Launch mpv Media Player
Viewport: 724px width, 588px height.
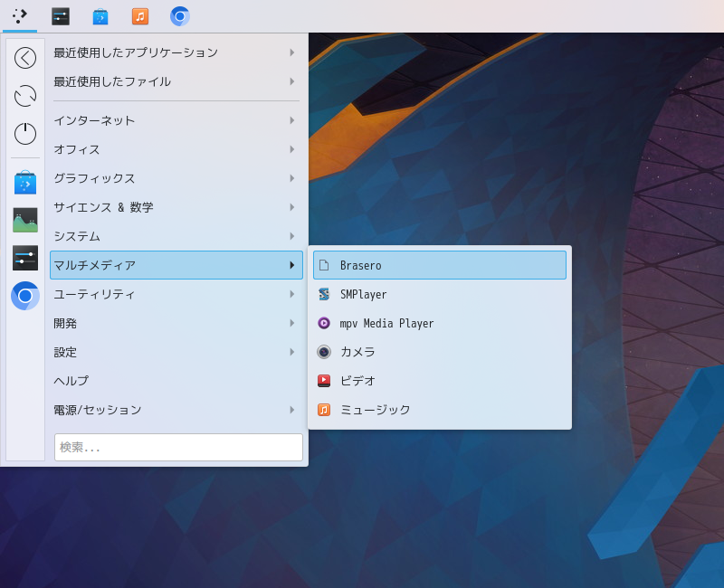coord(440,323)
